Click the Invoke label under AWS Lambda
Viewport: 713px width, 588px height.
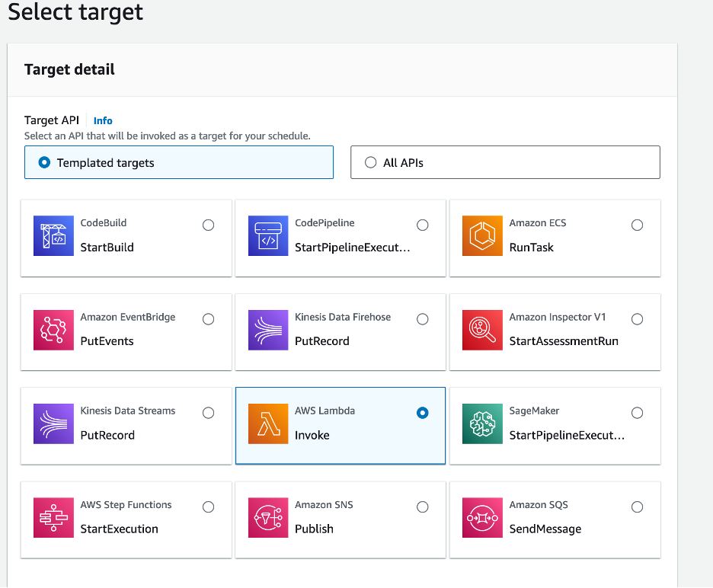pos(312,435)
